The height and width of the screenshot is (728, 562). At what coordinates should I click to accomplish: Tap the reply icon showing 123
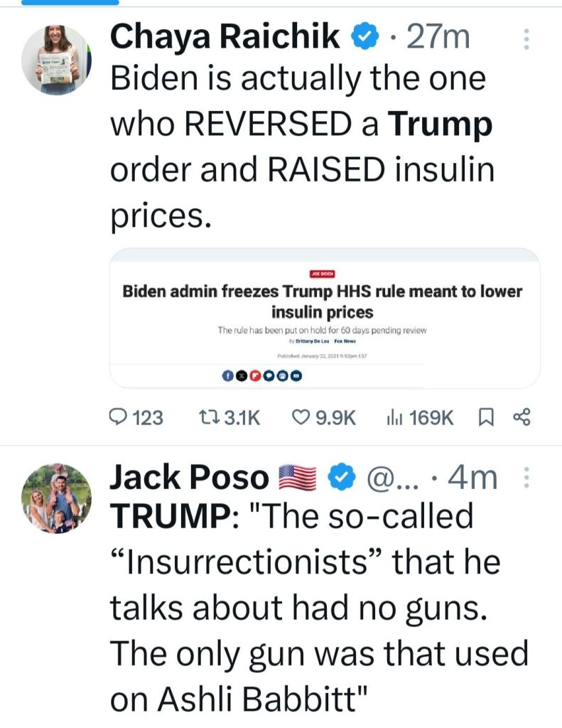[120, 417]
